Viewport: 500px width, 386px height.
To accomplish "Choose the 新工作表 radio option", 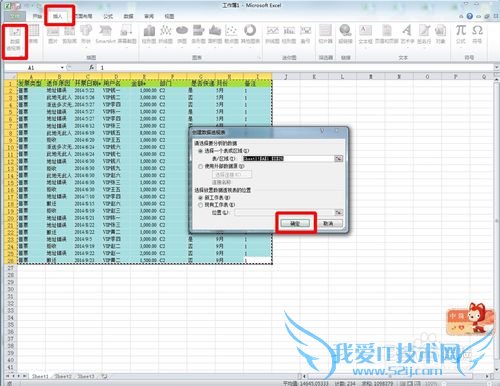I will pos(200,198).
